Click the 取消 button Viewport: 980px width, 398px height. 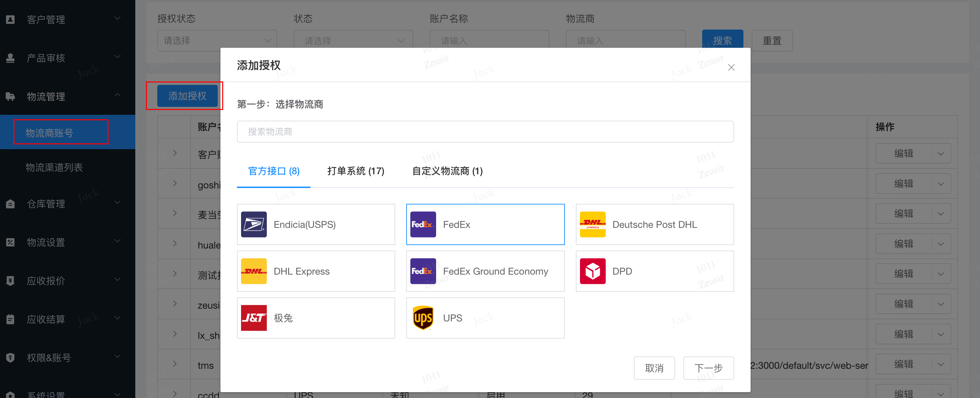tap(654, 368)
